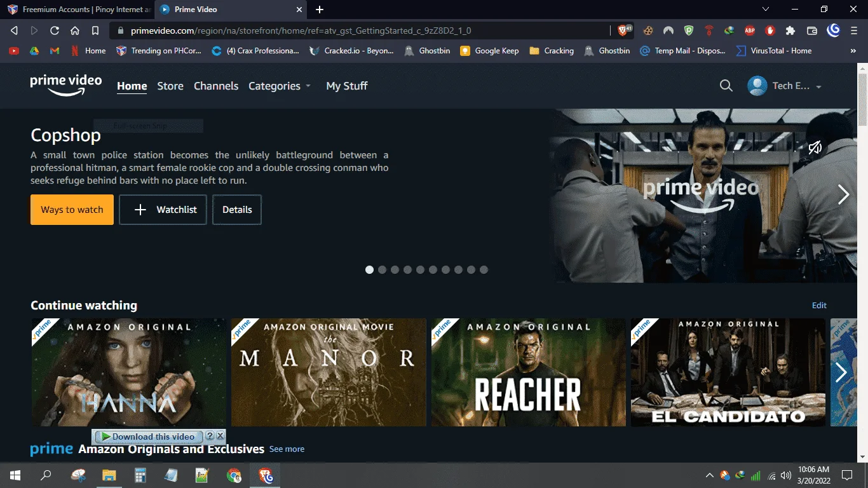Click the profile avatar next to Tech E...
Screen dimensions: 868x488
click(757, 86)
